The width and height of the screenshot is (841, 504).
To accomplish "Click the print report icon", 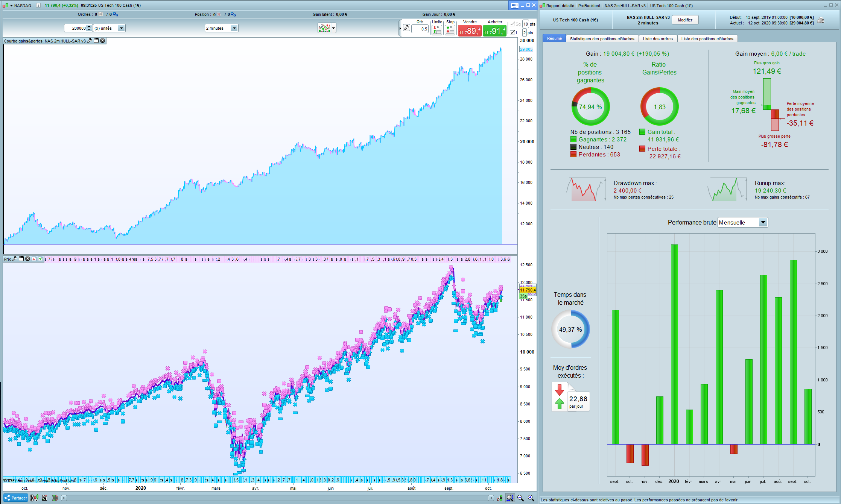I will [x=821, y=20].
